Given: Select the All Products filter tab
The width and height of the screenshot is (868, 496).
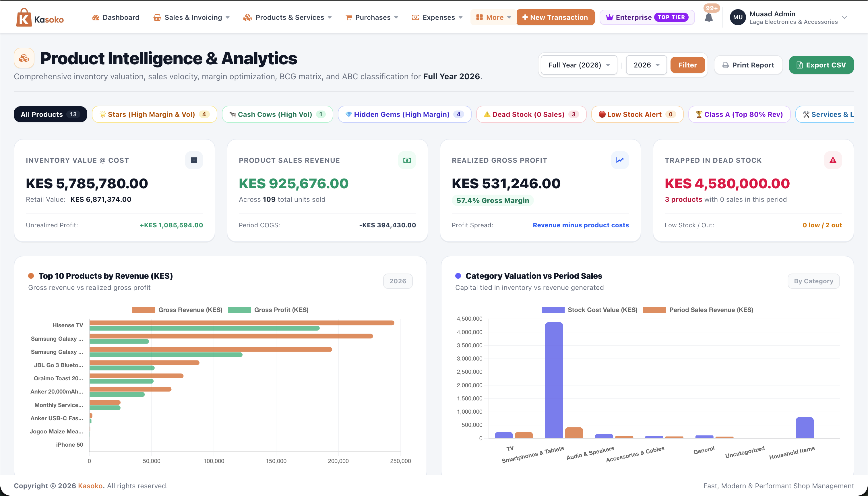Looking at the screenshot, I should click(x=51, y=114).
